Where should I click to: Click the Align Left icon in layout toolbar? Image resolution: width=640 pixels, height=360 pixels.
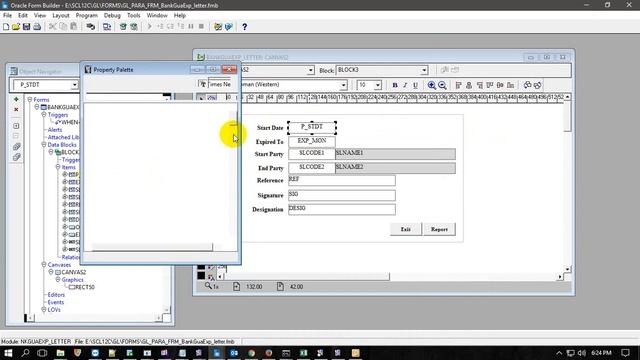click(x=458, y=85)
